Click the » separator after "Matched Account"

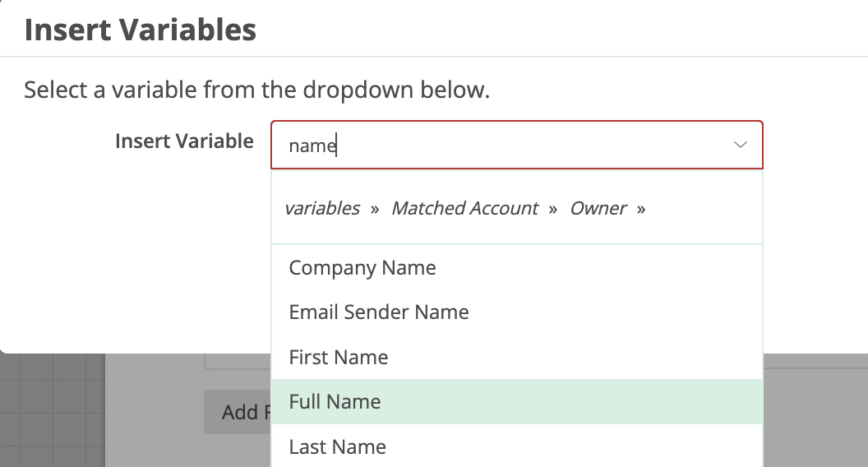click(553, 209)
